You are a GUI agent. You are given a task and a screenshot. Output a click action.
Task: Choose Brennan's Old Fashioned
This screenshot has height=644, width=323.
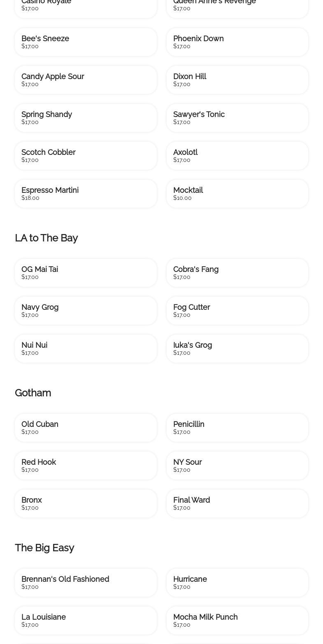[x=86, y=583]
